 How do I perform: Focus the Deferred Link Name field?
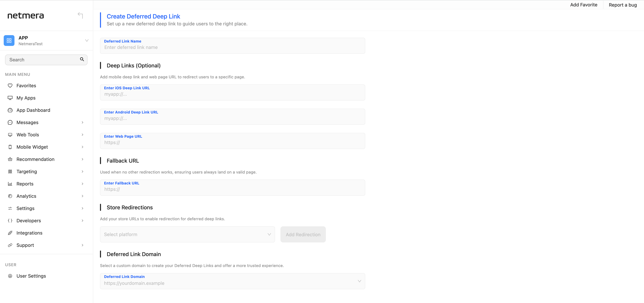point(232,47)
